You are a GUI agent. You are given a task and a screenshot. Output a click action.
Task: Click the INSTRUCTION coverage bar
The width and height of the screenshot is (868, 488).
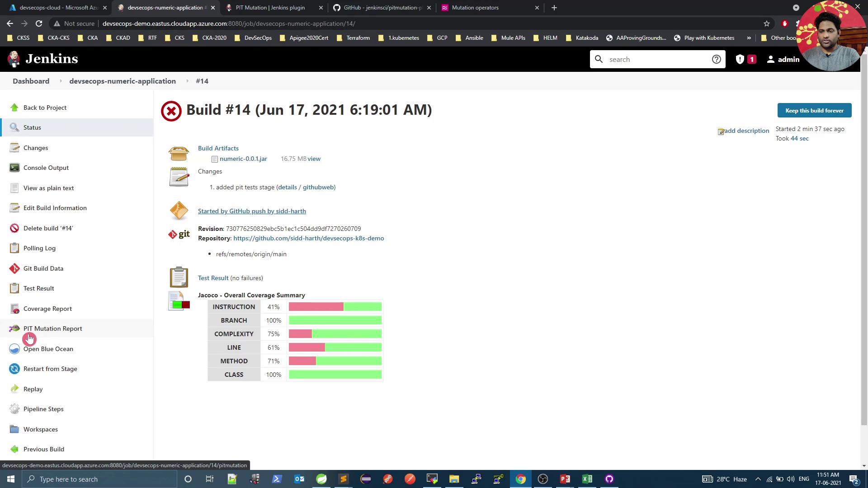[335, 307]
